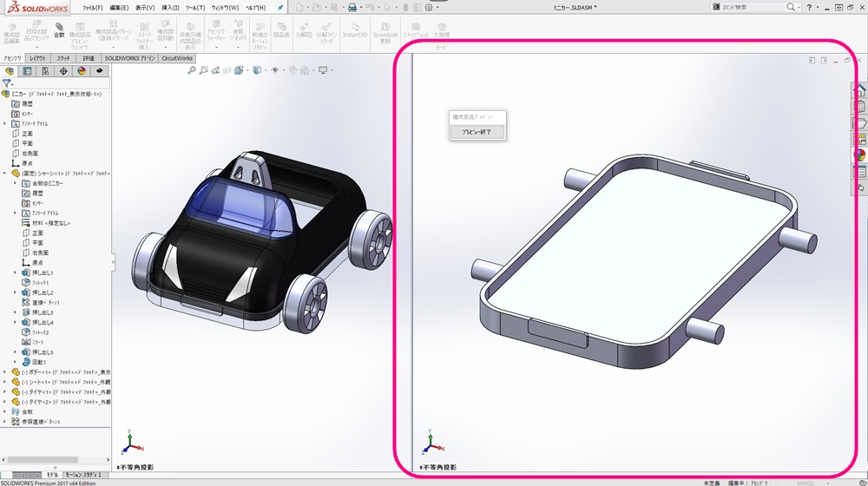The image size is (868, 486).
Task: Open the ファイル(F) menu
Action: tap(91, 7)
